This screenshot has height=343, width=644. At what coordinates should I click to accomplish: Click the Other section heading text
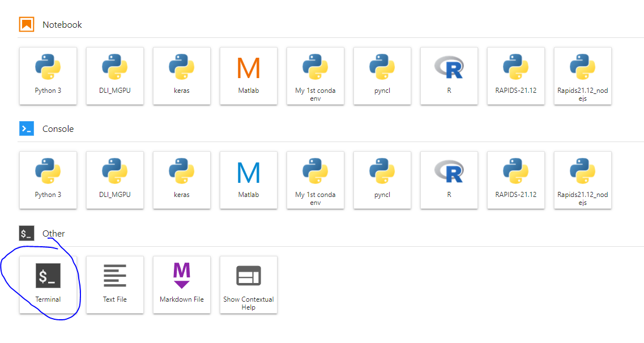(53, 233)
